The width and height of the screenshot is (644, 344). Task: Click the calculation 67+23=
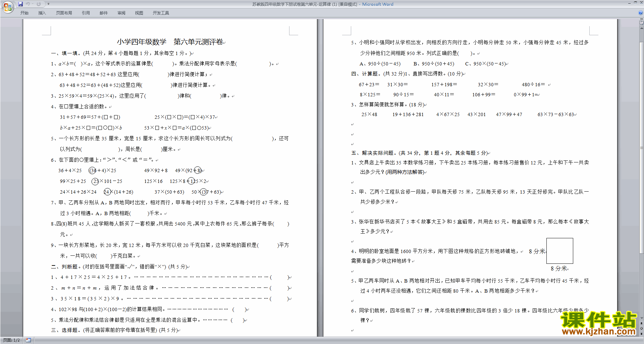pos(369,85)
